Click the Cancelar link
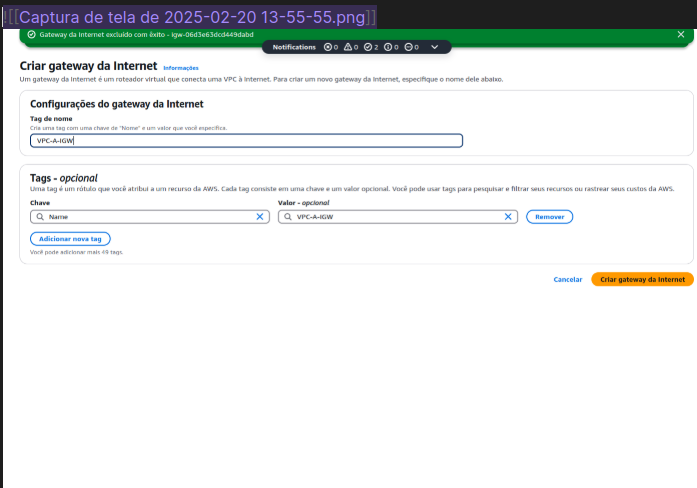 coord(568,279)
